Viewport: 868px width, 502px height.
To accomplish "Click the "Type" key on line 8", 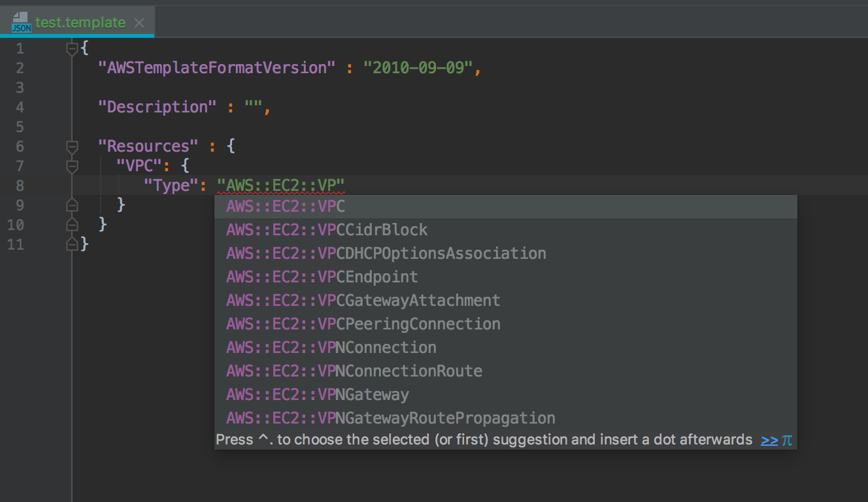I will pos(171,186).
